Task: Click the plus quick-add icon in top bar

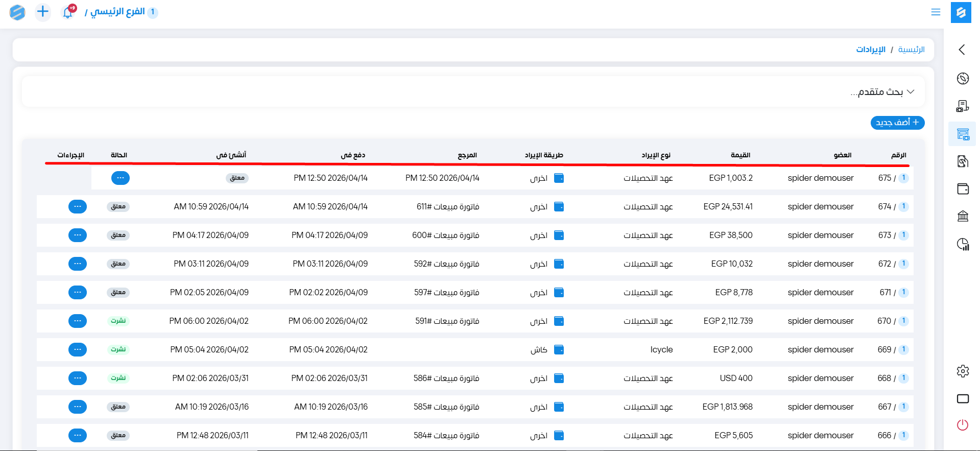Action: coord(43,12)
